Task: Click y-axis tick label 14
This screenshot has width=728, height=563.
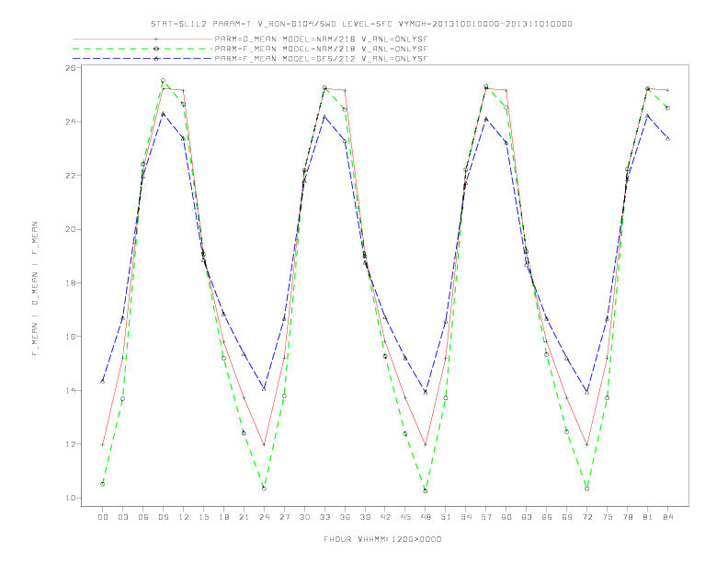Action: (71, 391)
